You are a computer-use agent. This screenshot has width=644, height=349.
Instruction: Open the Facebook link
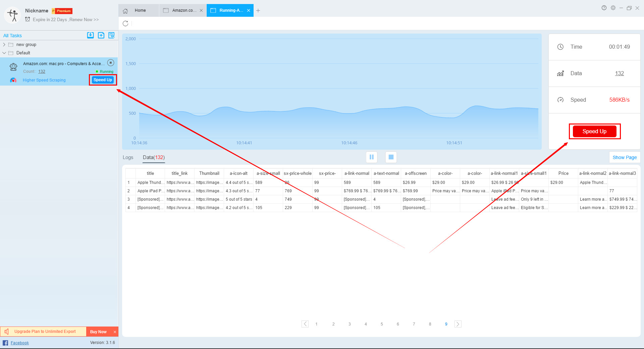coord(20,343)
